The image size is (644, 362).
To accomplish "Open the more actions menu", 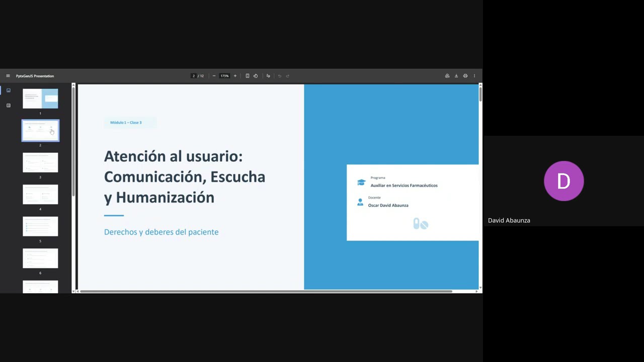I will [474, 76].
